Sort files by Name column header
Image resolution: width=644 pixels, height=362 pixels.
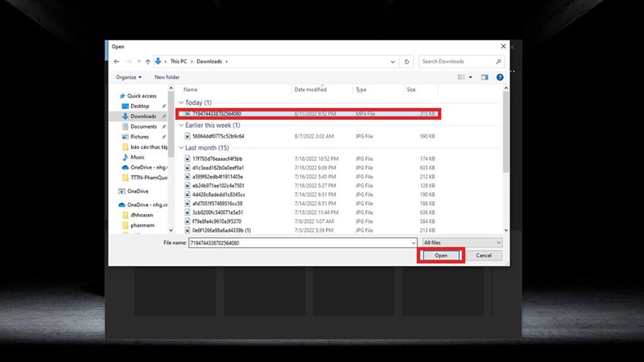(191, 89)
